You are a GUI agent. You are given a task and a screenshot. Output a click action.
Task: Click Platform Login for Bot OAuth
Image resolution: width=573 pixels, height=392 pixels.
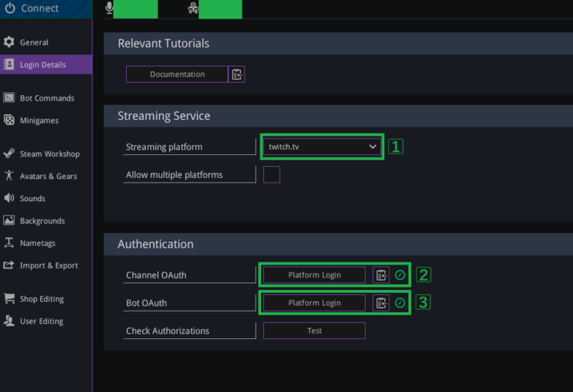coord(314,303)
